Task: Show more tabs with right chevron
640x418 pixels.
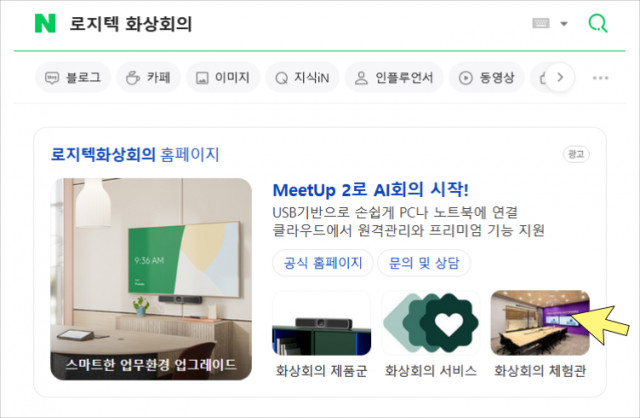Action: [560, 77]
